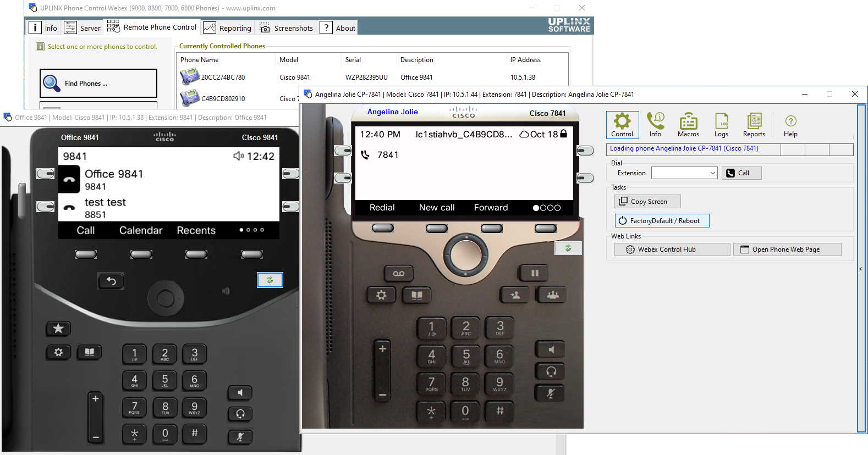868x455 pixels.
Task: Open the Help question mark icon
Action: coord(790,126)
